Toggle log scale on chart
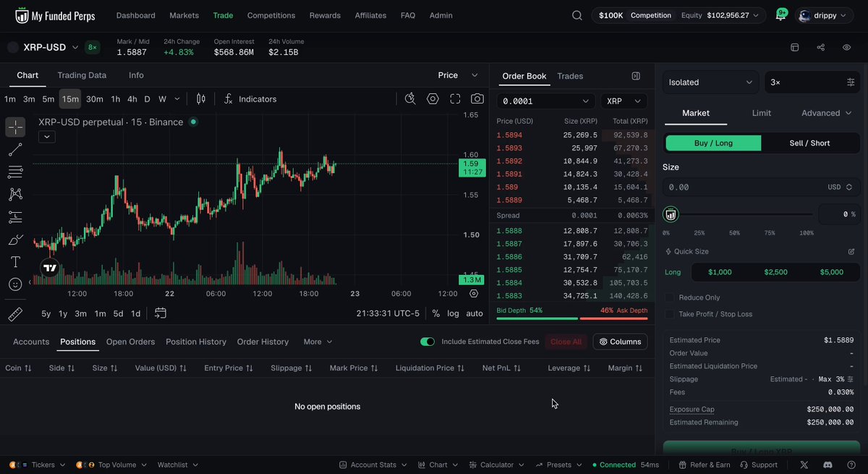 (453, 313)
